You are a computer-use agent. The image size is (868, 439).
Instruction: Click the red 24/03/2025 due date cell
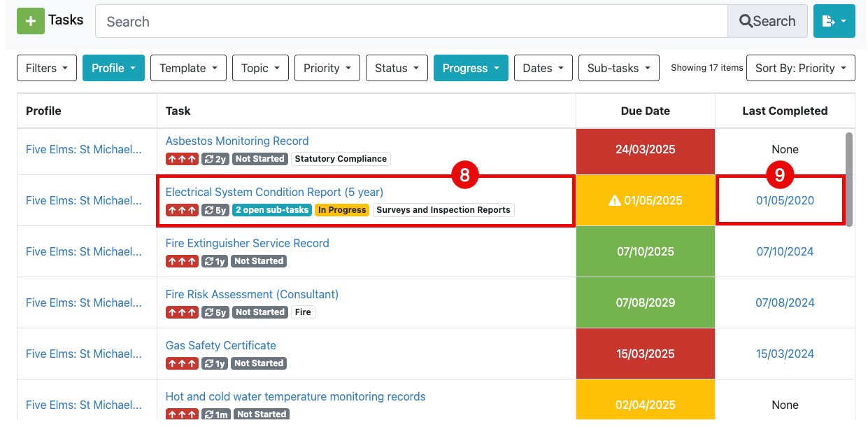pos(645,150)
